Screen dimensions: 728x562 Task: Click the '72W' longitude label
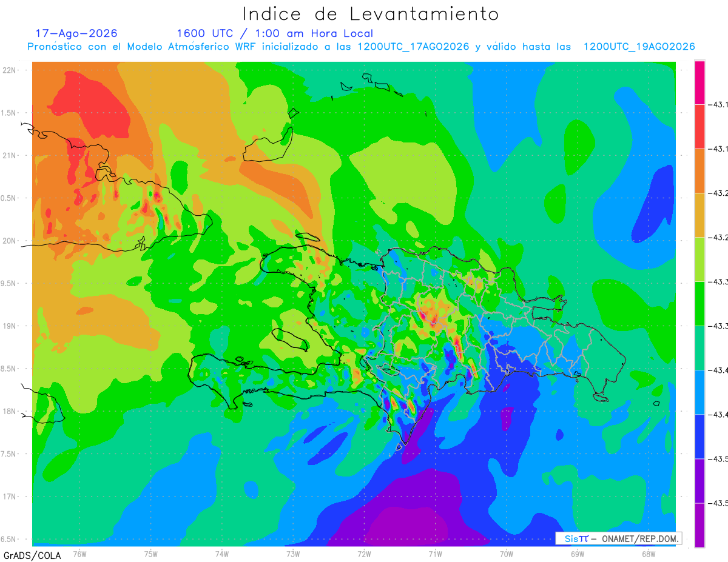[364, 553]
